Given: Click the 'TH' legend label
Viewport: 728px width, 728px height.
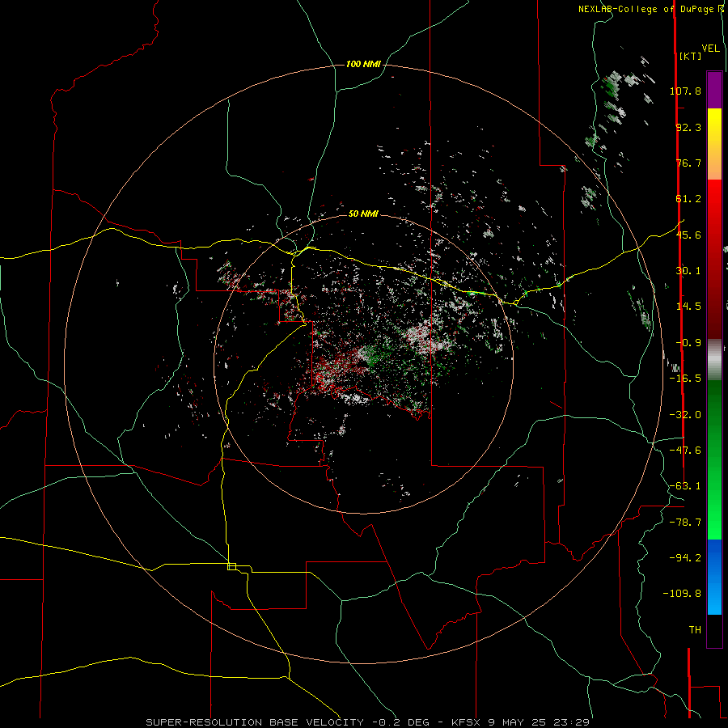Looking at the screenshot, I should point(695,630).
